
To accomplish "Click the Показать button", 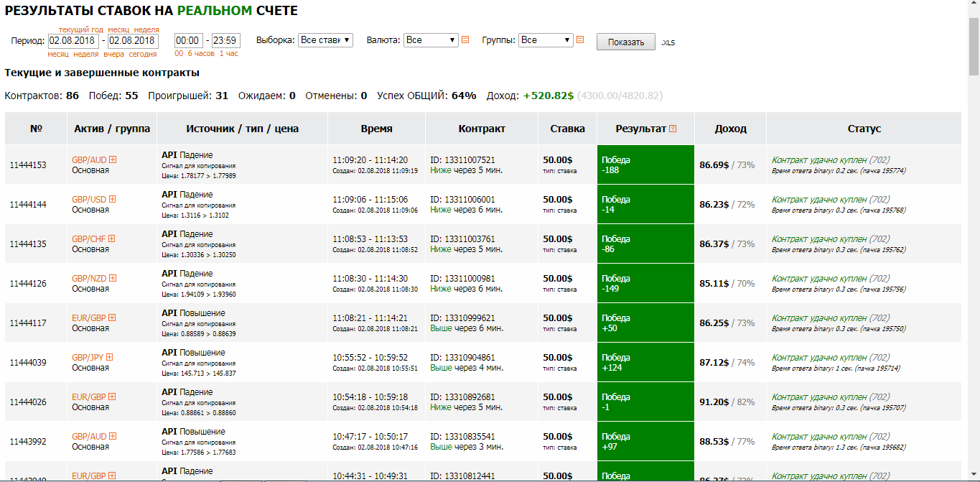I will 626,42.
